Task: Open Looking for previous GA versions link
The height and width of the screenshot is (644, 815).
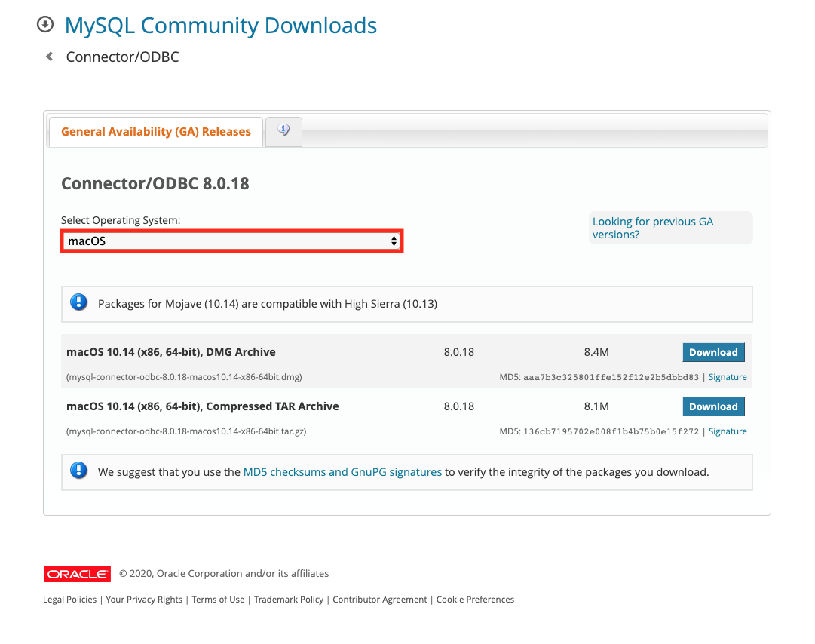Action: click(x=653, y=228)
